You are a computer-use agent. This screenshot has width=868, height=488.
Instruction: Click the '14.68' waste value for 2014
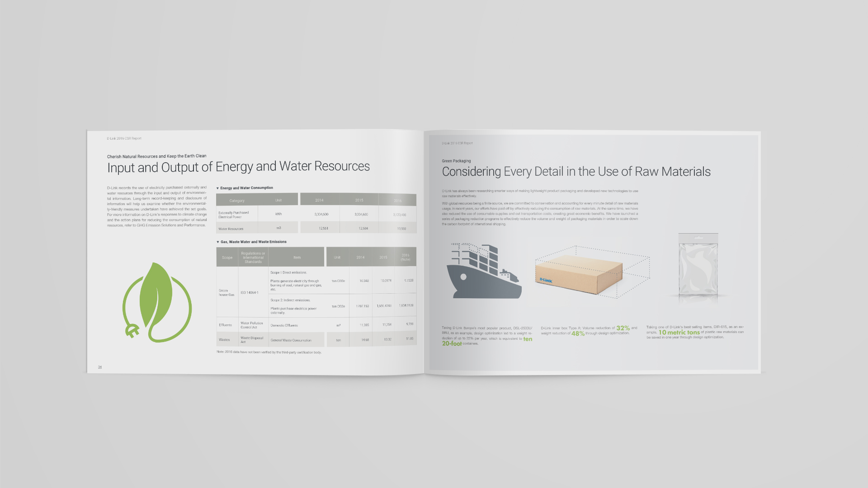(x=365, y=340)
